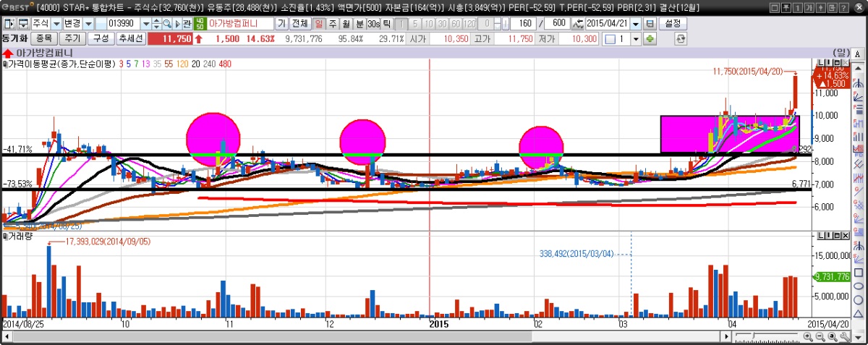This screenshot has height=345, width=868.
Task: Click the stock code up/down stepper
Action: pyautogui.click(x=156, y=23)
